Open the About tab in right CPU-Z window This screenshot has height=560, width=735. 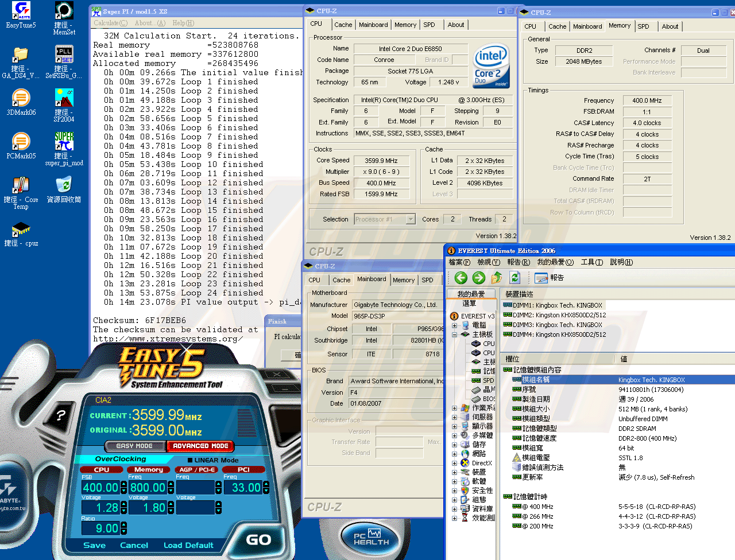pyautogui.click(x=670, y=26)
